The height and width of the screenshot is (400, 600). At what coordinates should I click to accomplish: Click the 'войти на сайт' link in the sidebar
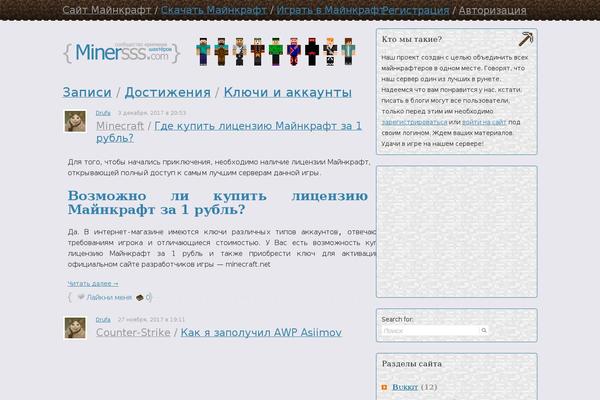pos(484,122)
